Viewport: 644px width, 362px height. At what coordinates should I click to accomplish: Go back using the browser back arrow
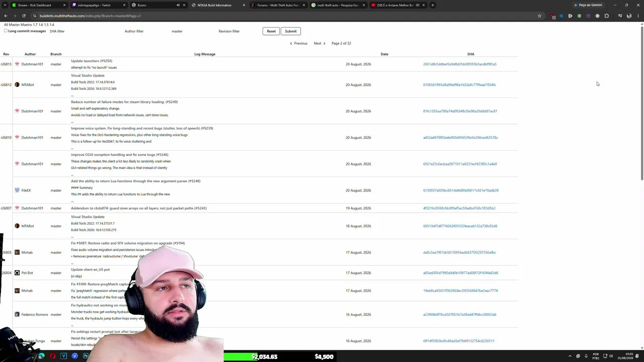6,16
